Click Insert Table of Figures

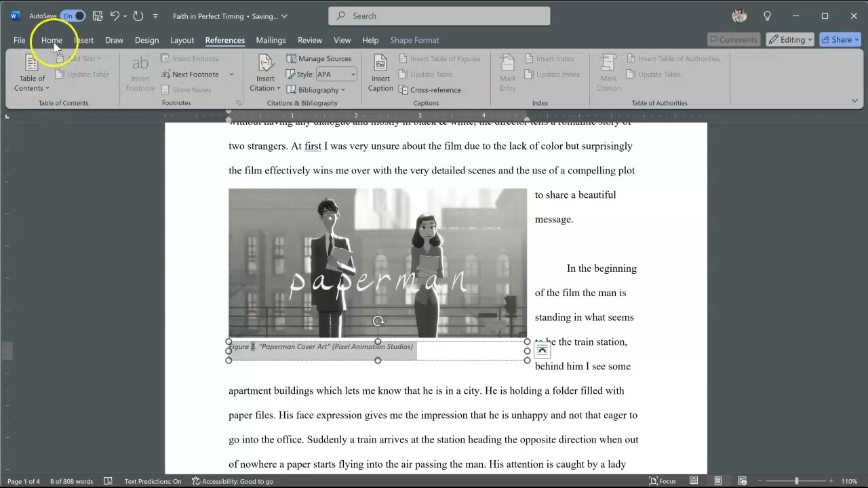[439, 58]
